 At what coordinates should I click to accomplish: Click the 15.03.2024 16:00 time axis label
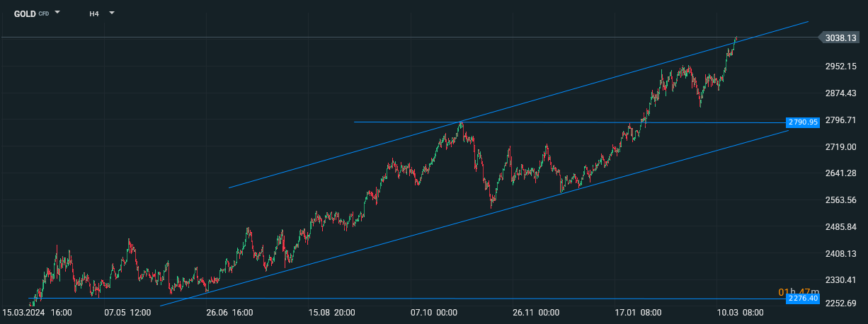point(37,312)
